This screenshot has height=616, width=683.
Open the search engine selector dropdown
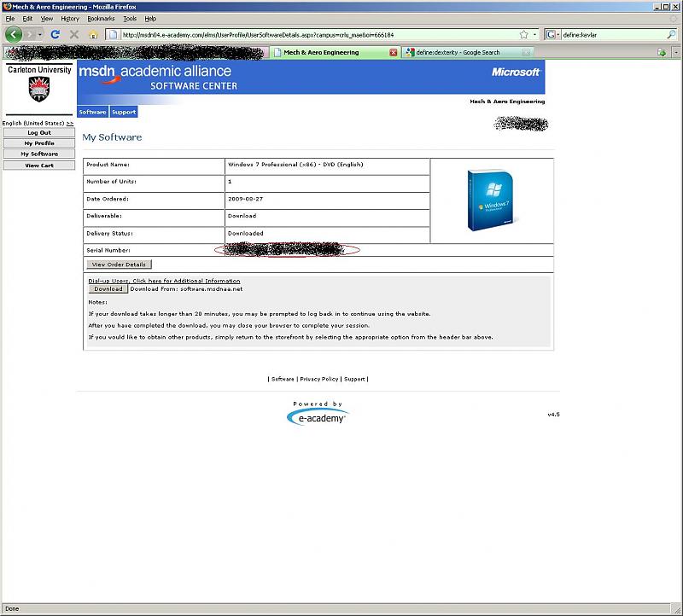tap(553, 35)
